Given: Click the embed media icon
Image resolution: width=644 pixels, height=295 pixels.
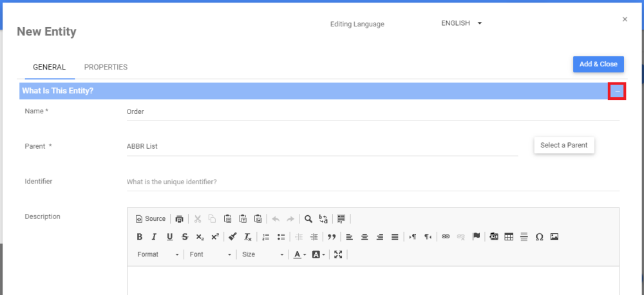Looking at the screenshot, I should [x=494, y=237].
